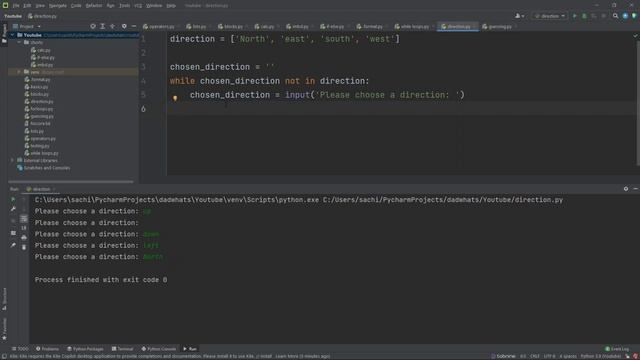Click the green Run button in the top toolbar
This screenshot has width=640, height=360.
[x=575, y=16]
